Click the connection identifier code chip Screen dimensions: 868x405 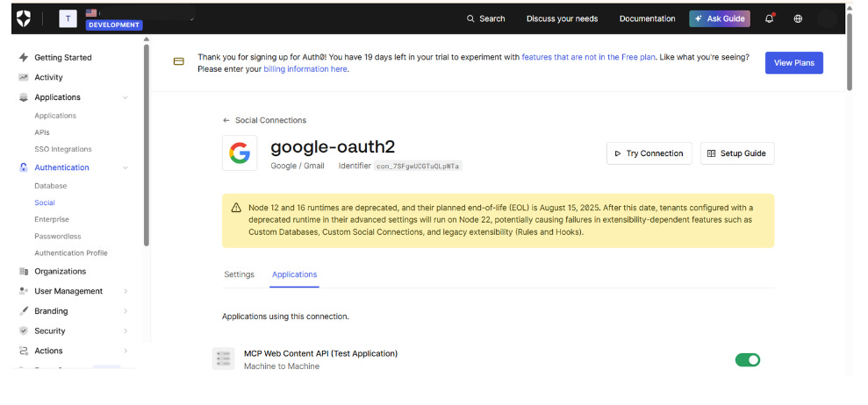point(418,166)
